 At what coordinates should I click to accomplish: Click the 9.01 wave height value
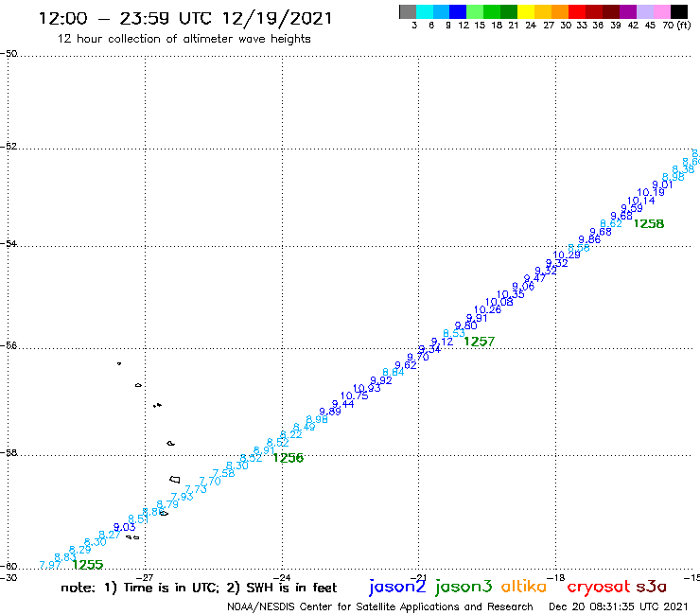[662, 184]
